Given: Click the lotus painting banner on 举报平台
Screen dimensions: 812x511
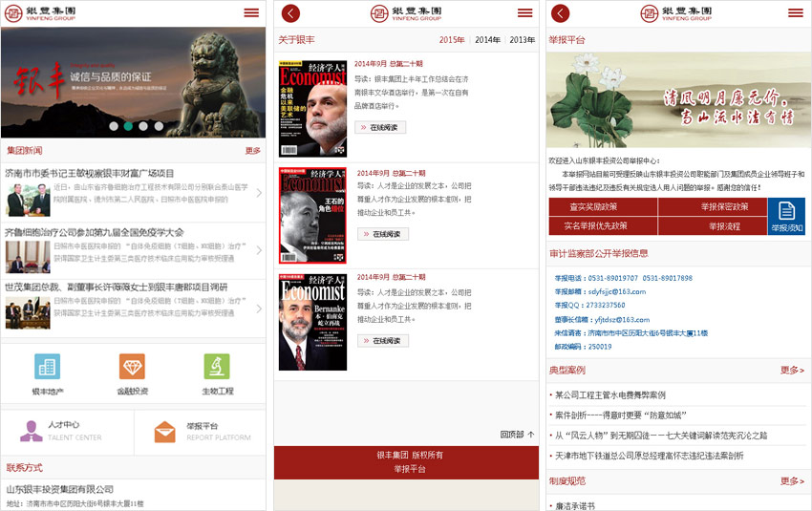Looking at the screenshot, I should (679, 99).
